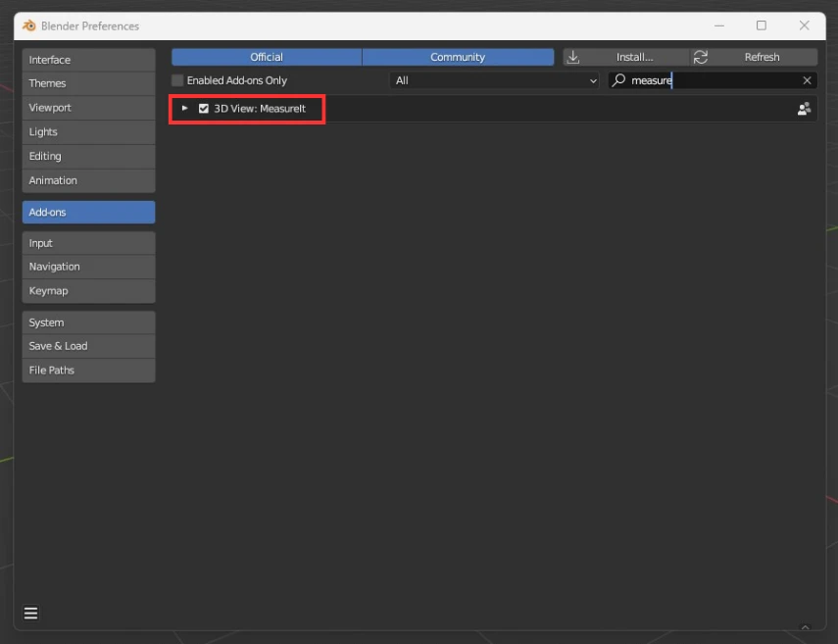Click the collapse chevron at bottom right
This screenshot has height=644, width=838.
coord(806,627)
